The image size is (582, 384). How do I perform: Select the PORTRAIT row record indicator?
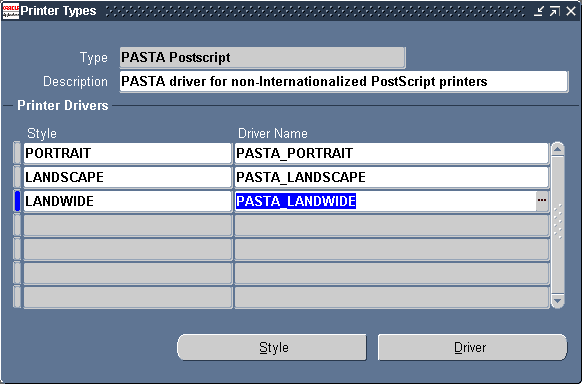coord(17,153)
